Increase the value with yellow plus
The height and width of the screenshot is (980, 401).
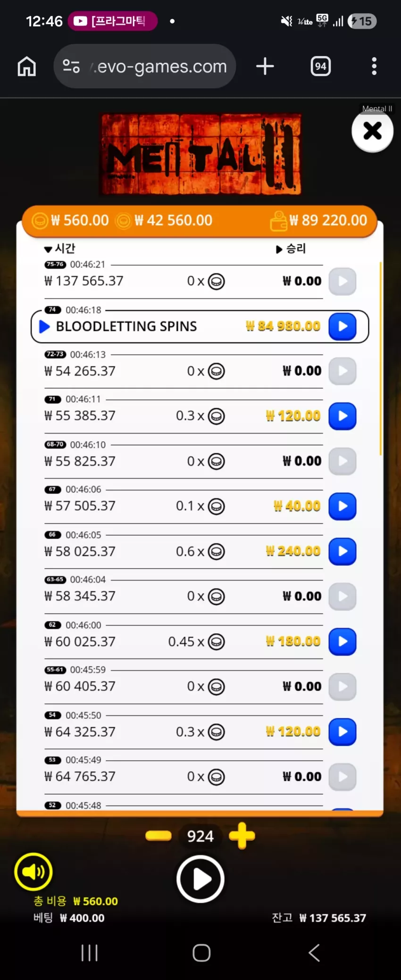click(x=242, y=836)
